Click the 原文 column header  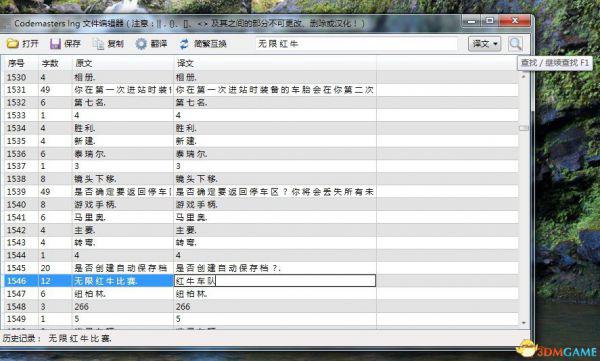tap(123, 63)
